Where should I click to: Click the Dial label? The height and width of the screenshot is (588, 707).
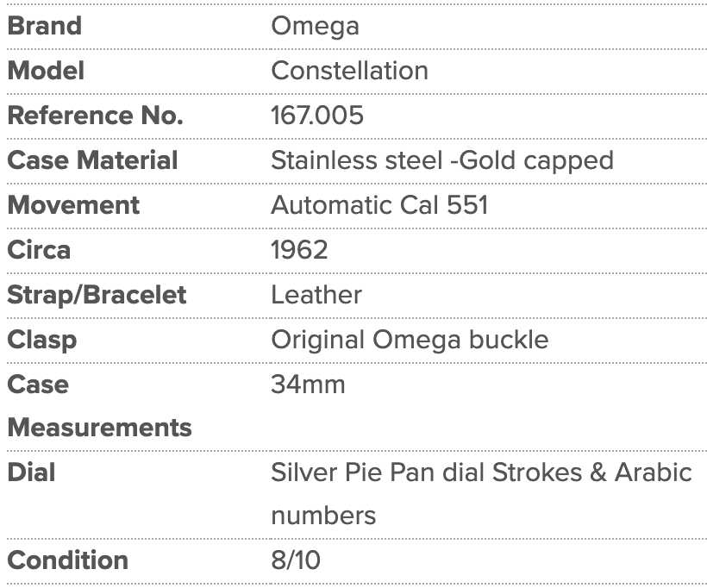coord(32,472)
